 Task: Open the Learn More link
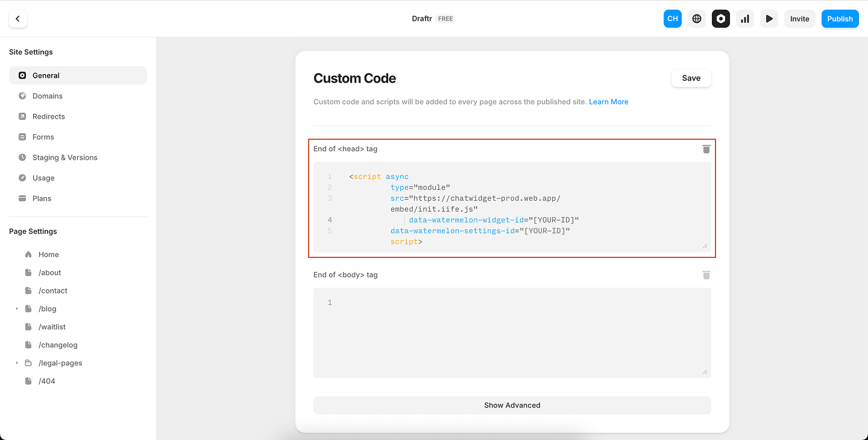point(609,102)
